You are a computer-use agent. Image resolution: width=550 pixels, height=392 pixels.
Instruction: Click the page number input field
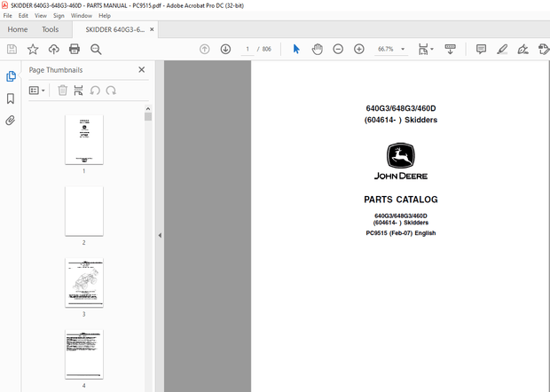[x=247, y=49]
